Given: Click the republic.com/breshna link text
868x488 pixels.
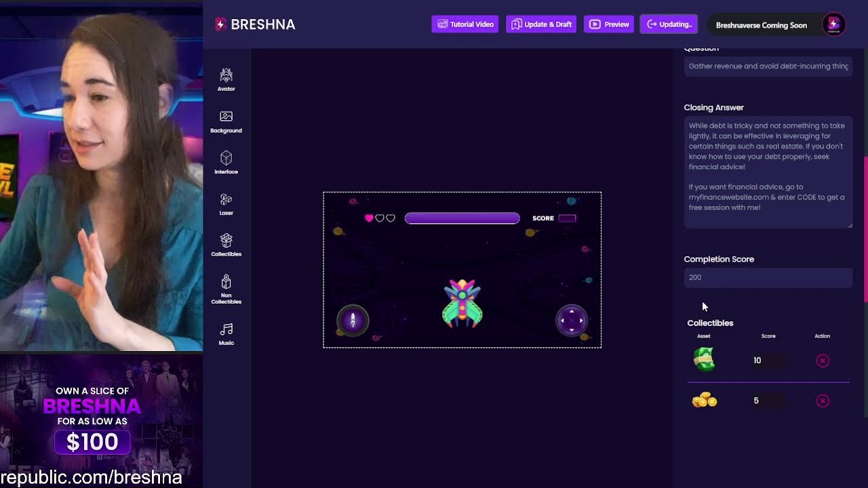Looking at the screenshot, I should (x=91, y=477).
